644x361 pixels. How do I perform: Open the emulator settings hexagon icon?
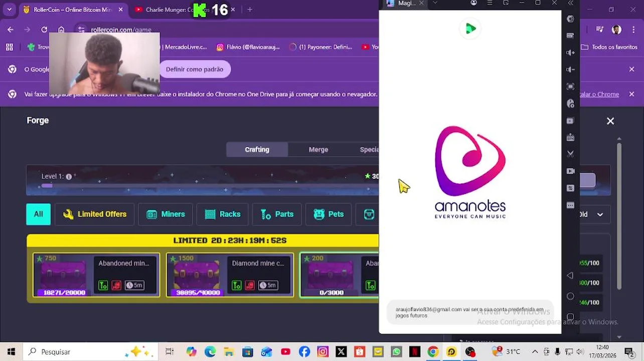[570, 19]
